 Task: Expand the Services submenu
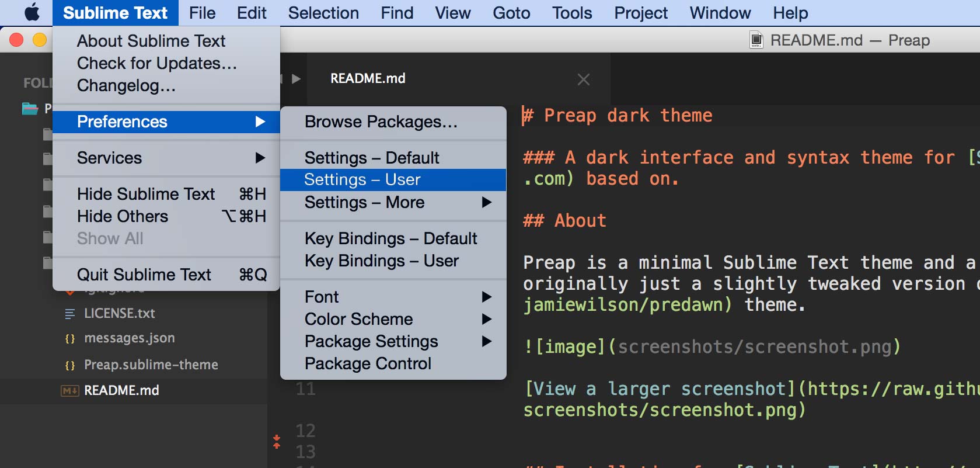point(166,158)
